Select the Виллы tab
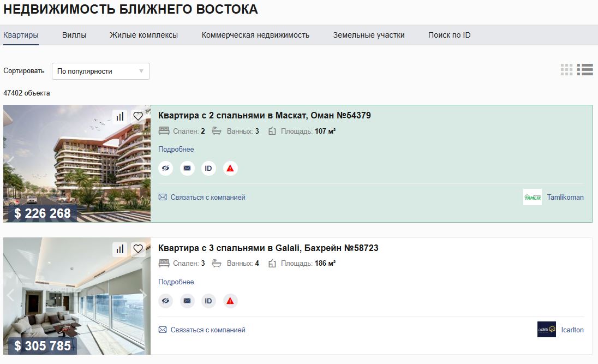The height and width of the screenshot is (364, 598). (74, 35)
